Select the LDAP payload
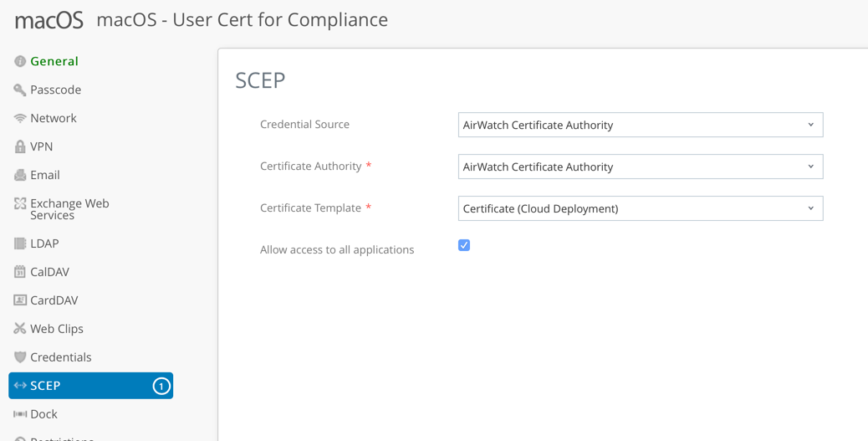Screen dimensions: 868x441 tap(44, 244)
